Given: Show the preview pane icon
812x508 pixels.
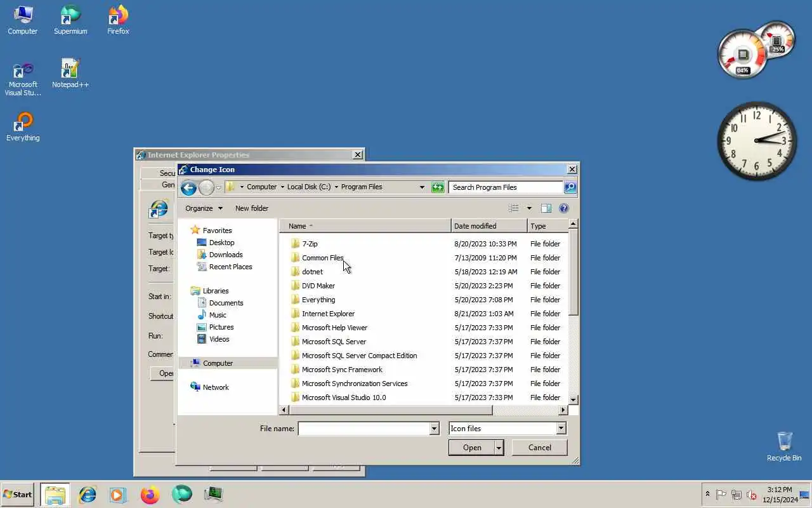Looking at the screenshot, I should [546, 208].
